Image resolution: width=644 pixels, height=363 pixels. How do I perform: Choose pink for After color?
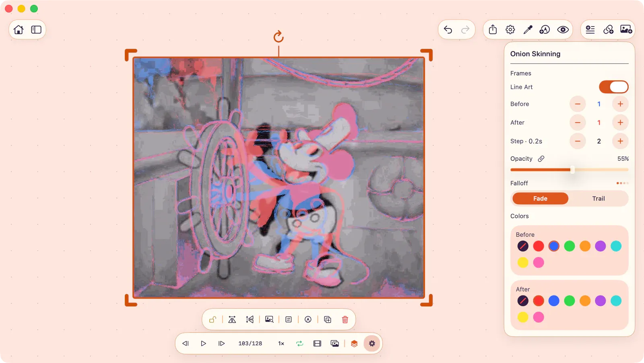[539, 317]
